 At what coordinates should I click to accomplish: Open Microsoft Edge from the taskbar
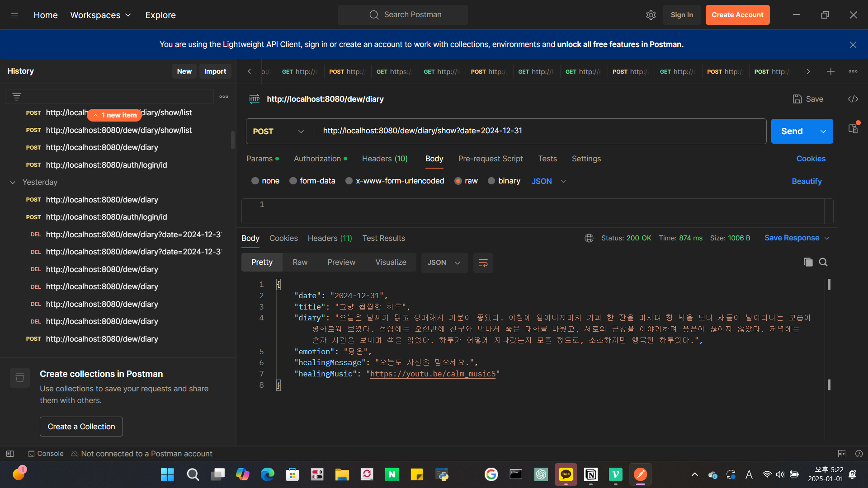pos(267,474)
